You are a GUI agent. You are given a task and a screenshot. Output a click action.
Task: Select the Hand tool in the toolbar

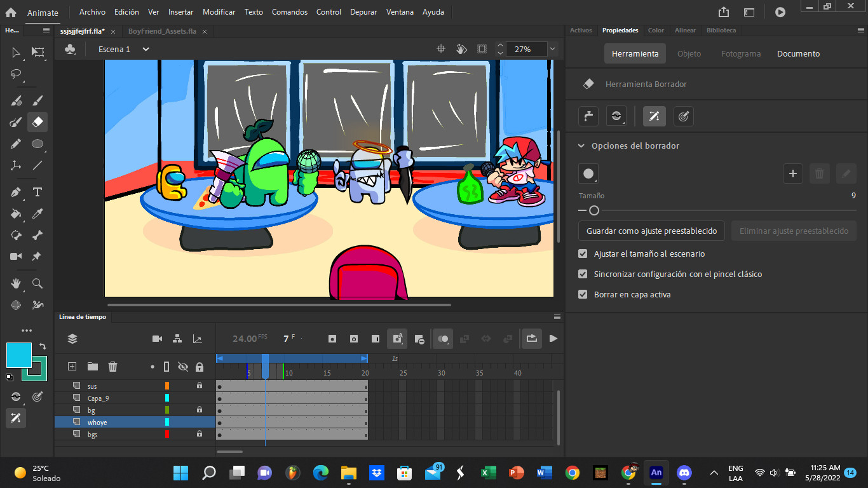coord(17,283)
